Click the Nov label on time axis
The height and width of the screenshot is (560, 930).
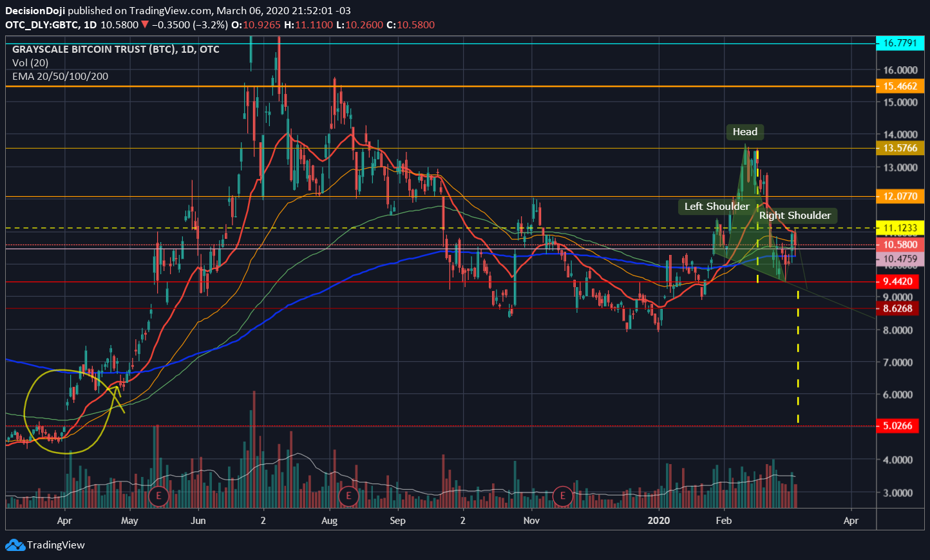(531, 521)
